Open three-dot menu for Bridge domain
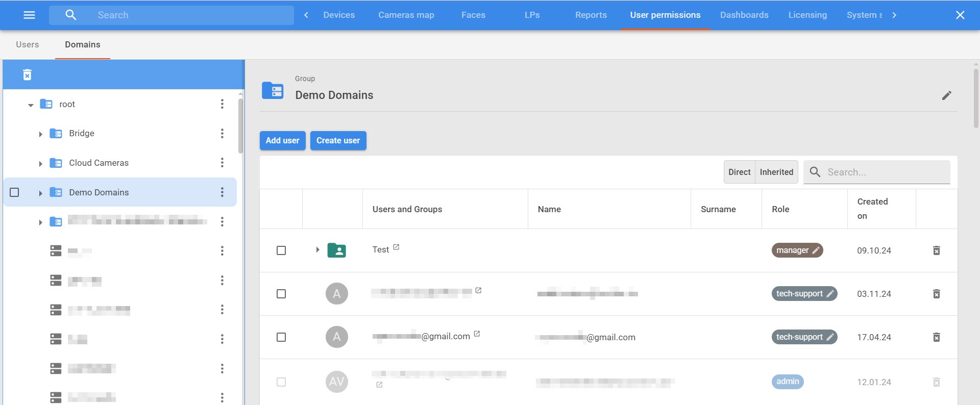The width and height of the screenshot is (980, 405). (222, 133)
